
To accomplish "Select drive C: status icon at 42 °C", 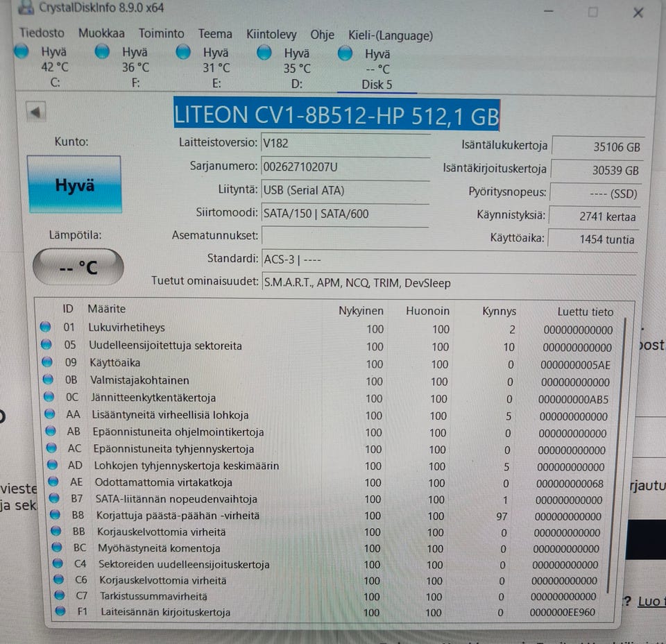I will (x=22, y=51).
